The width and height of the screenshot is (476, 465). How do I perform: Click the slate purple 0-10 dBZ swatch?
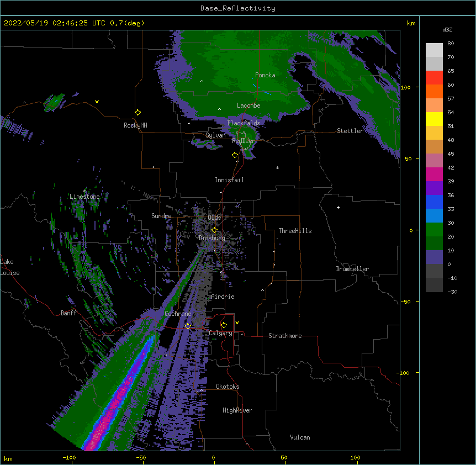[434, 257]
